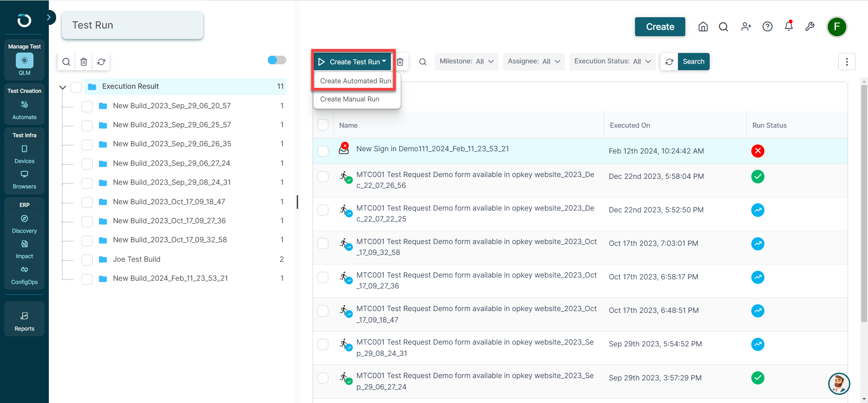Tick checkbox for New Build_2023_Sep_29_06_20_57

pos(87,106)
